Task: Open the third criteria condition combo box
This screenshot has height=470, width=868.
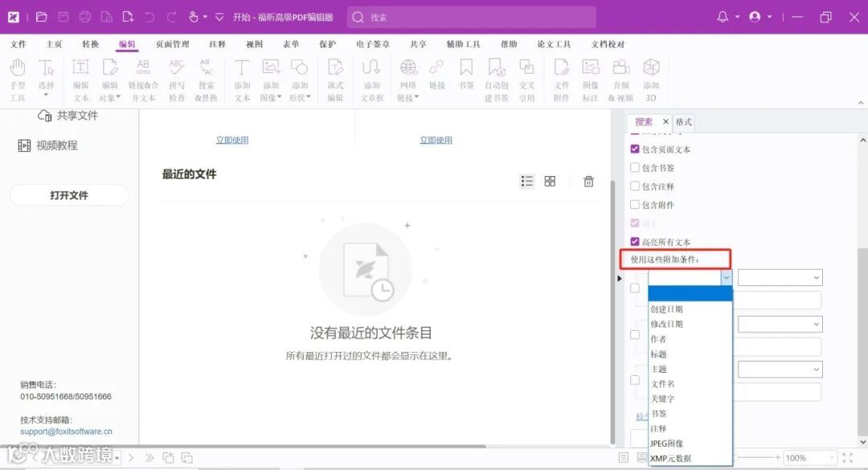Action: [780, 370]
